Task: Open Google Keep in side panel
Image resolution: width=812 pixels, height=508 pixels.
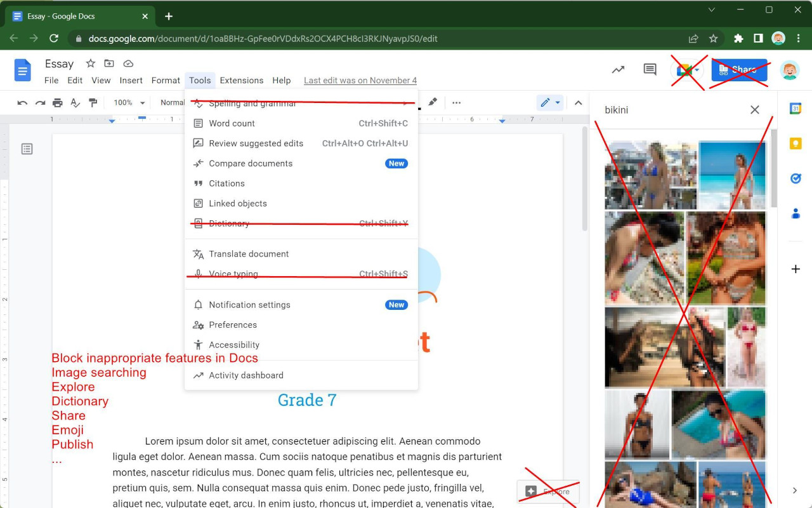Action: coord(796,144)
